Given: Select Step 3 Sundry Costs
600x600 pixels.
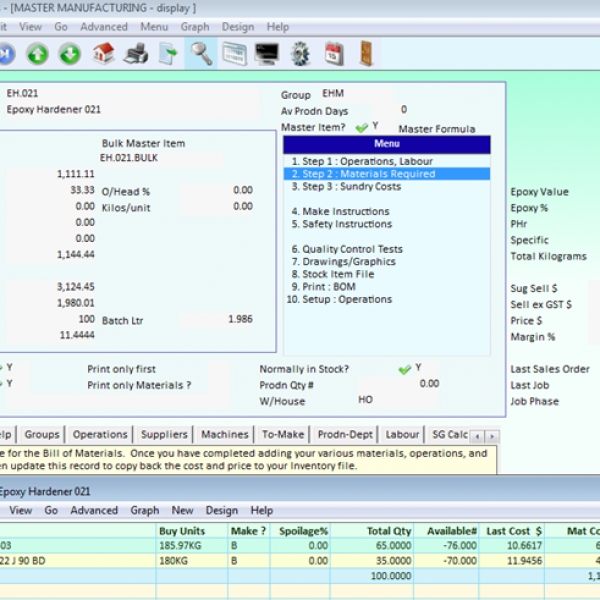Looking at the screenshot, I should (386, 186).
